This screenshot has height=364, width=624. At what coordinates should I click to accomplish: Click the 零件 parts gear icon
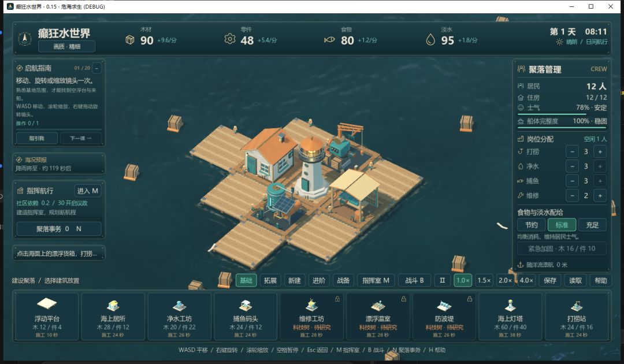[229, 39]
